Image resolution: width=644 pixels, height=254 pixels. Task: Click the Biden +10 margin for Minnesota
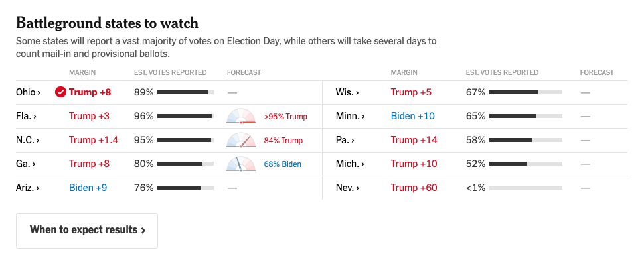tap(412, 116)
